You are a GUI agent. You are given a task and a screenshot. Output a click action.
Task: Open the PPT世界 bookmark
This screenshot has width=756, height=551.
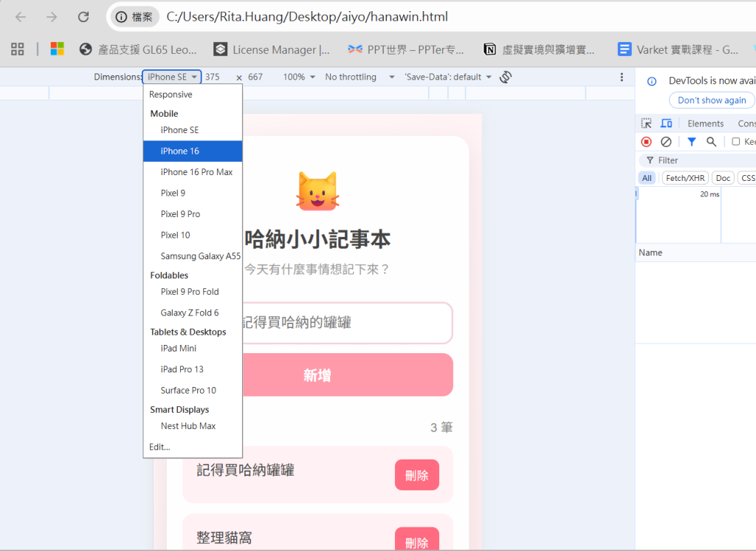coord(406,49)
